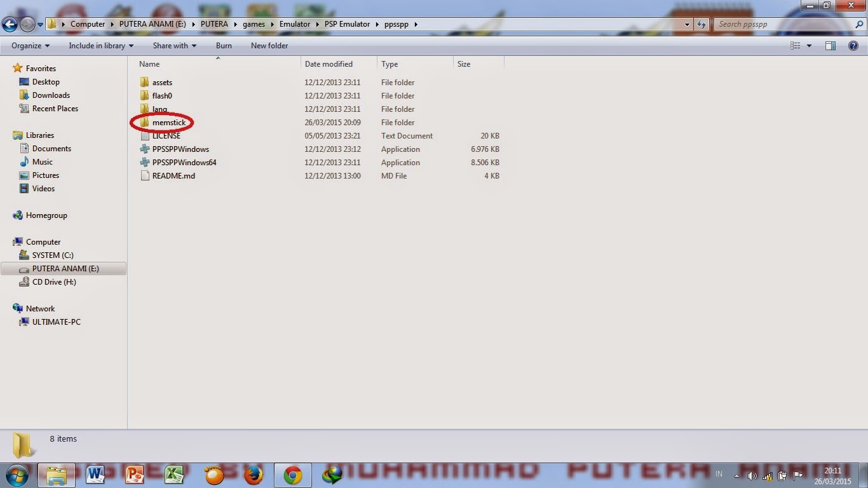
Task: Open Excel from the taskbar
Action: coord(175,475)
